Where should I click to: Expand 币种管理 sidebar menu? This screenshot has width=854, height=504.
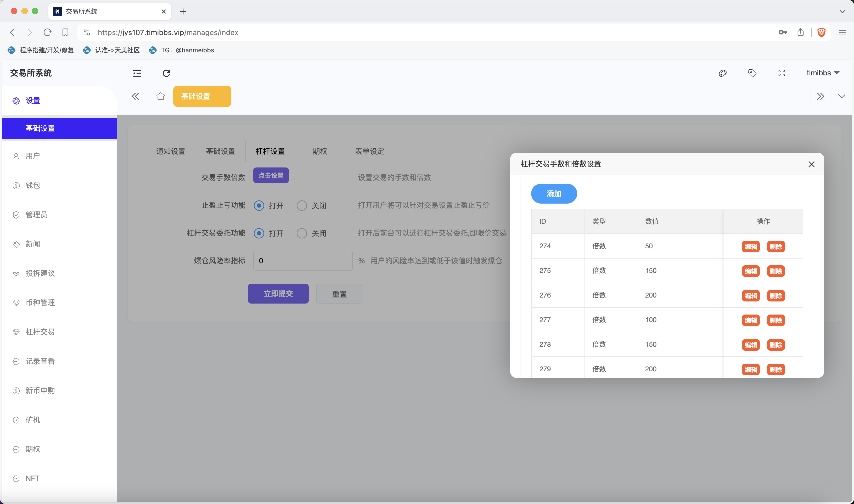pyautogui.click(x=59, y=303)
